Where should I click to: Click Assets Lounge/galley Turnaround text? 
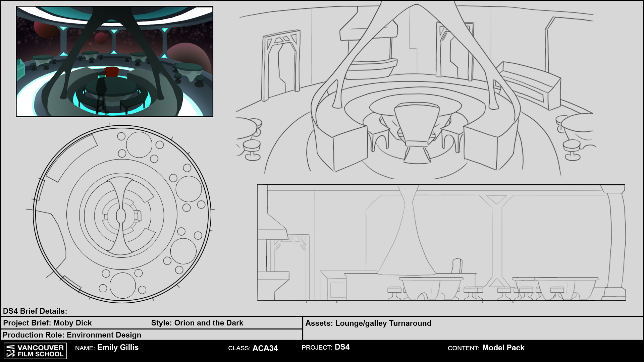pos(368,323)
